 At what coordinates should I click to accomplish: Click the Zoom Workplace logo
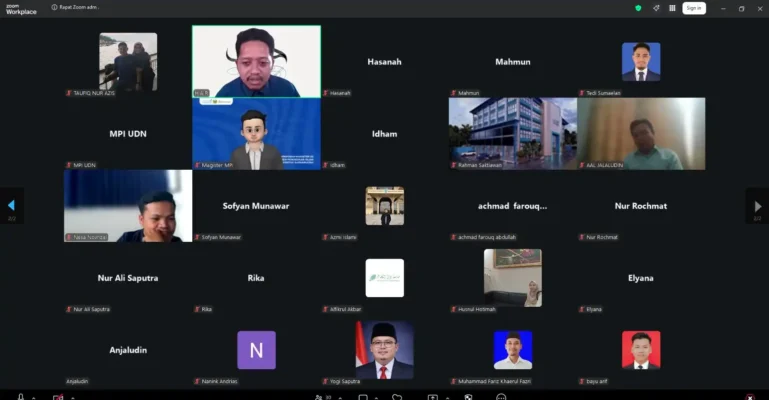21,9
